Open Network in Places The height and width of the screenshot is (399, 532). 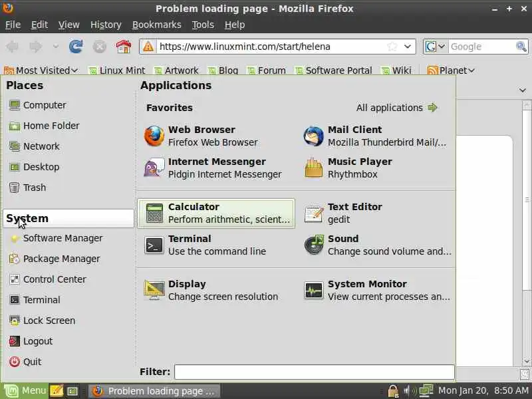pyautogui.click(x=34, y=146)
